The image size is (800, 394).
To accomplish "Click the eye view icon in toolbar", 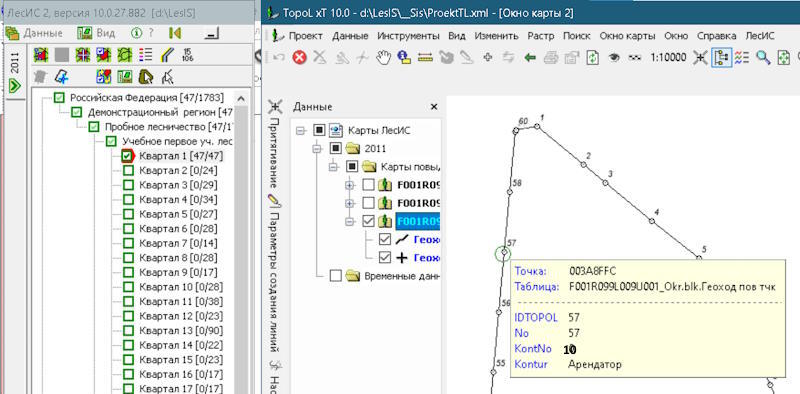I will pos(614,57).
